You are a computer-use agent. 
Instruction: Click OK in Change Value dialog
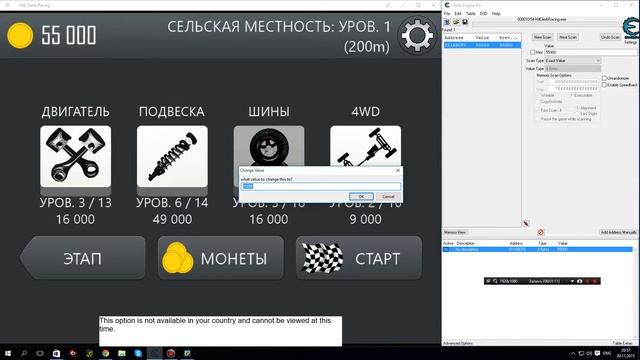(x=361, y=196)
